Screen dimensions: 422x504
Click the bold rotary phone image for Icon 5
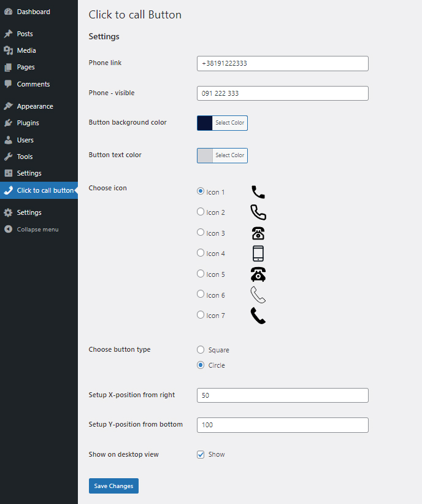click(x=258, y=274)
